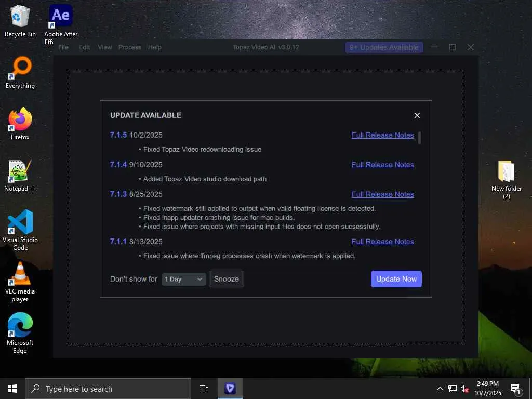Open the network tray icon

[453, 389]
